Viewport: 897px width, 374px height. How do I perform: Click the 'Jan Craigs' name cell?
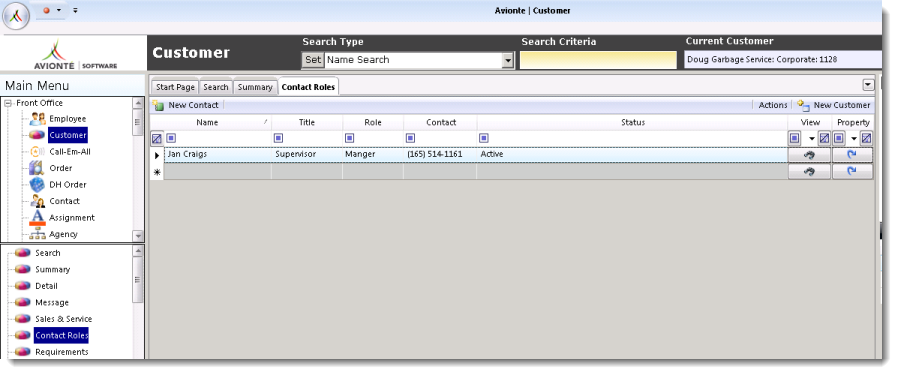pos(217,154)
